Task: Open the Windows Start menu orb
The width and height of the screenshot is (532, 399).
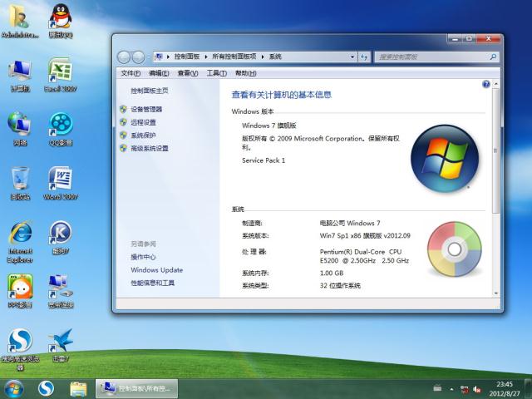Action: [13, 389]
